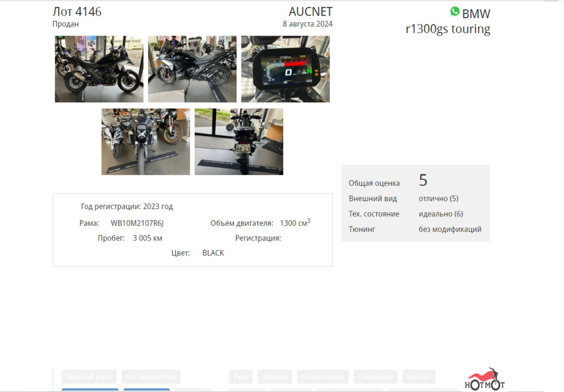Click the overall rating value 5
This screenshot has height=392, width=564.
[423, 180]
